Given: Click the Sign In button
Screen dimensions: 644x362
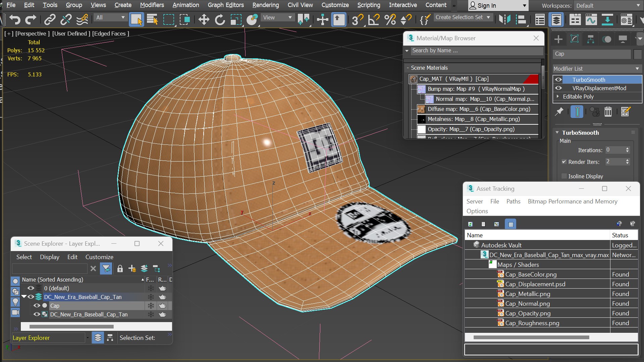Looking at the screenshot, I should pos(498,6).
